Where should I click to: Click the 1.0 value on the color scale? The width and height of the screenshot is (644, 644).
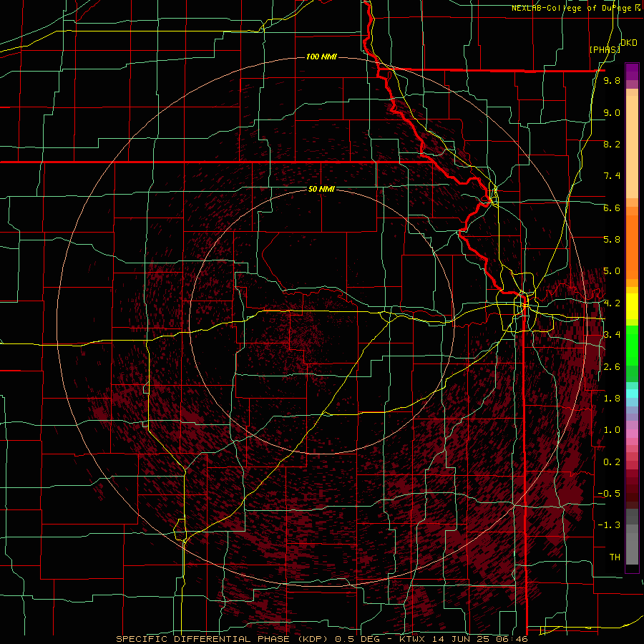612,430
